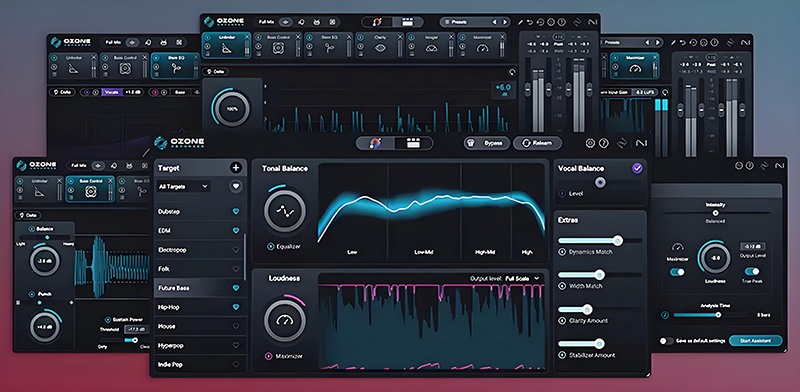
Task: Switch the Maximizer toggle in right window
Action: 677,272
